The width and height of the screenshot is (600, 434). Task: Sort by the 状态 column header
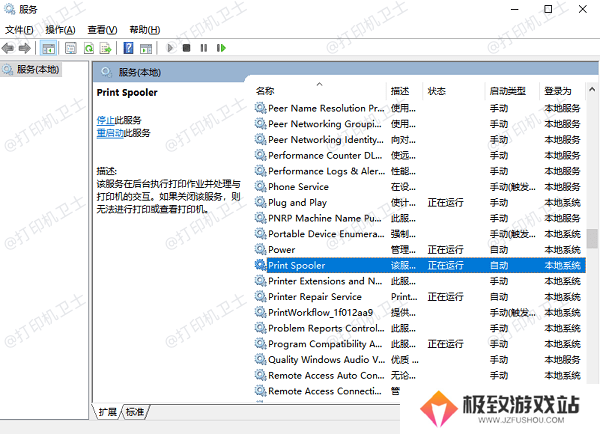pyautogui.click(x=437, y=91)
